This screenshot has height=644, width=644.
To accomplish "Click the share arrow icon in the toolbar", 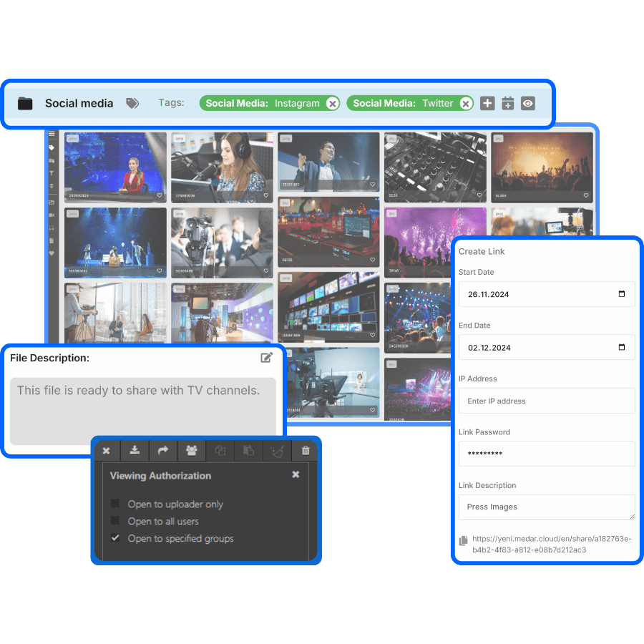I will tap(162, 451).
